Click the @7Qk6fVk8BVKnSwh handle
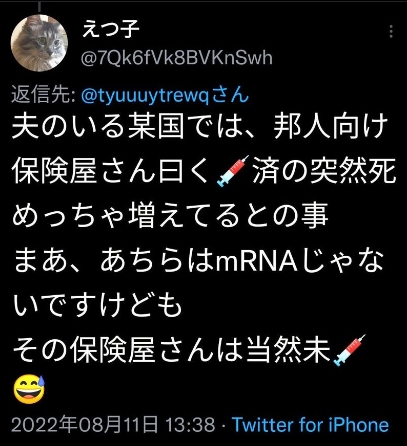 pyautogui.click(x=177, y=58)
